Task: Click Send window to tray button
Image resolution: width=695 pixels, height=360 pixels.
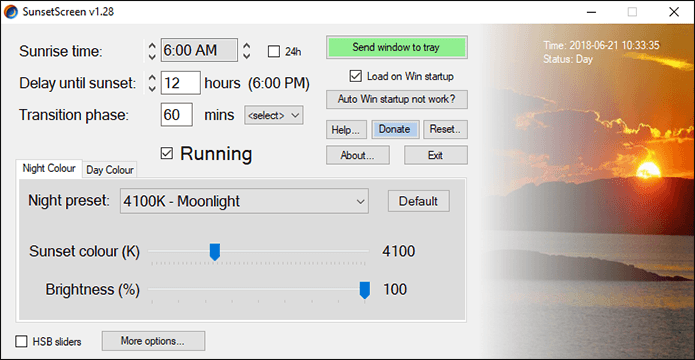Action: [x=396, y=47]
